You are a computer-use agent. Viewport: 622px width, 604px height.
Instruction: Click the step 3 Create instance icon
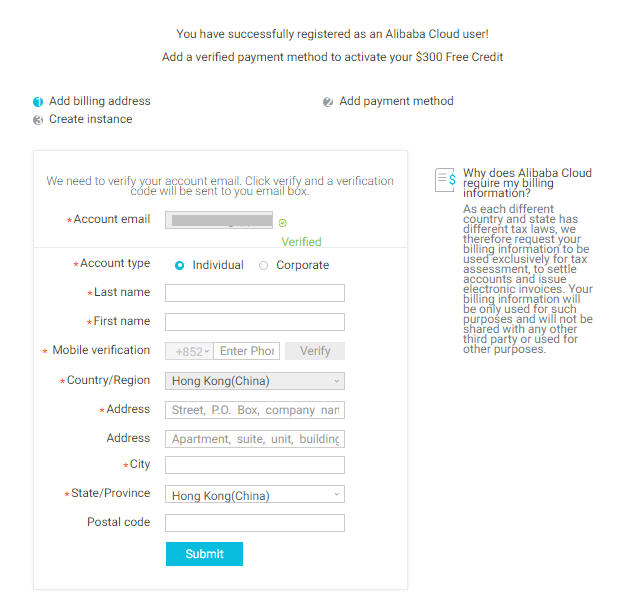point(38,120)
